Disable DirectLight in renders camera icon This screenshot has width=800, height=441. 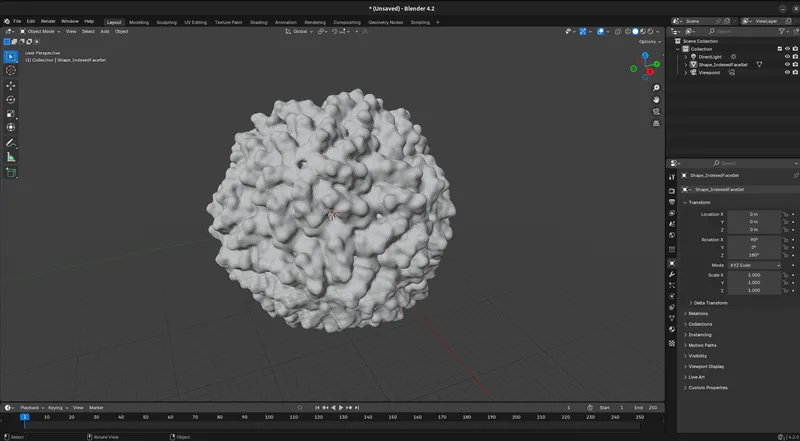coord(795,57)
